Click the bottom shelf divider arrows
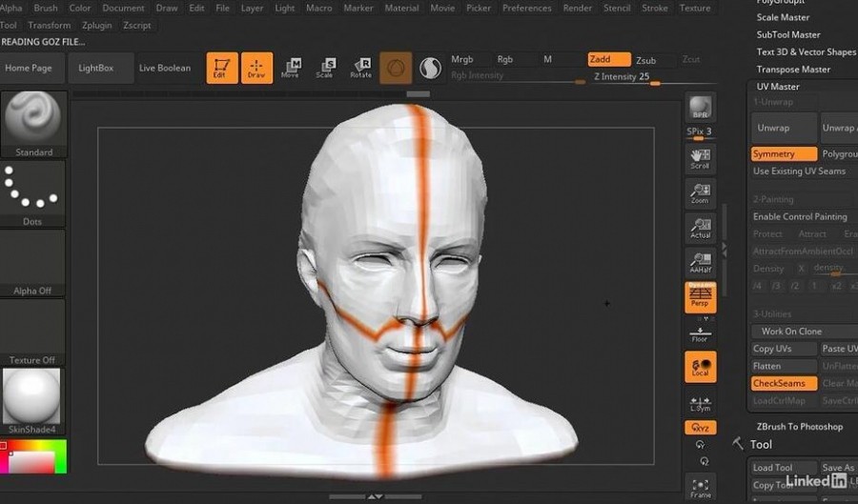 [375, 496]
